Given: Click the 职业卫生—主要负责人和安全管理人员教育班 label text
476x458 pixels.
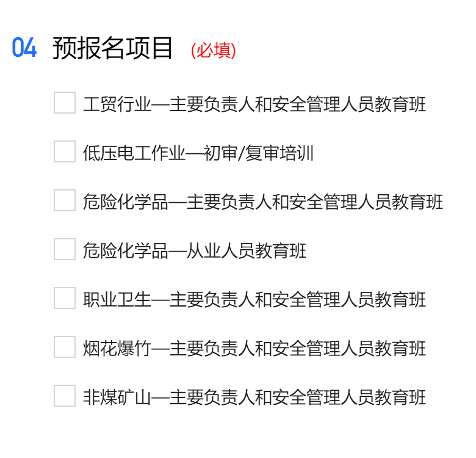Looking at the screenshot, I should coord(254,300).
